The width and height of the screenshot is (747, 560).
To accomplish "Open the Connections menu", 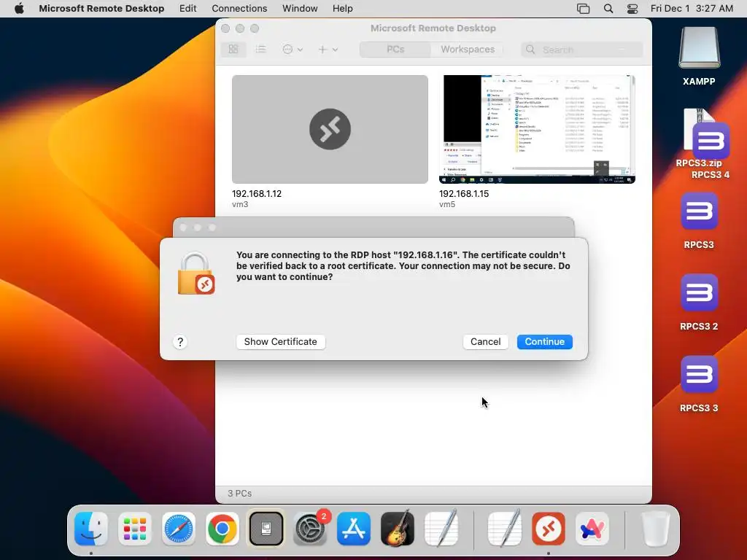I will (239, 9).
